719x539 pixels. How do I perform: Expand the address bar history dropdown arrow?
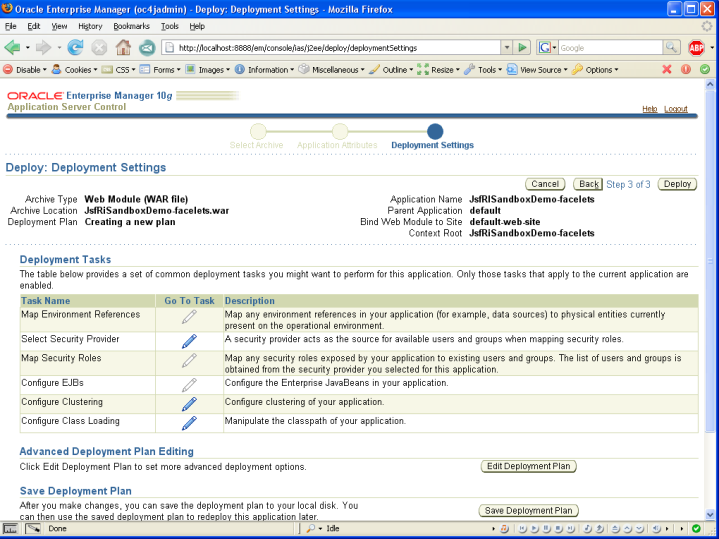coord(506,47)
